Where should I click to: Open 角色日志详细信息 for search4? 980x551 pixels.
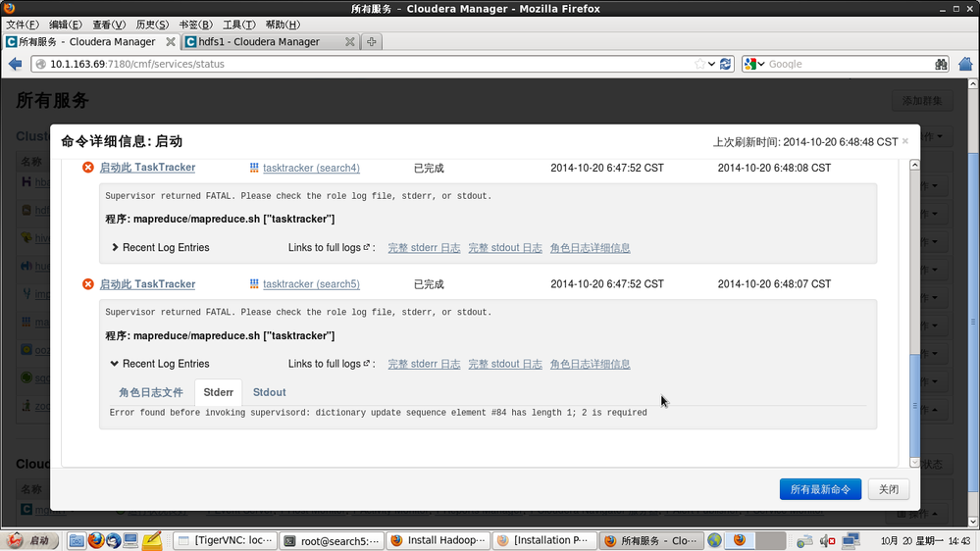590,248
